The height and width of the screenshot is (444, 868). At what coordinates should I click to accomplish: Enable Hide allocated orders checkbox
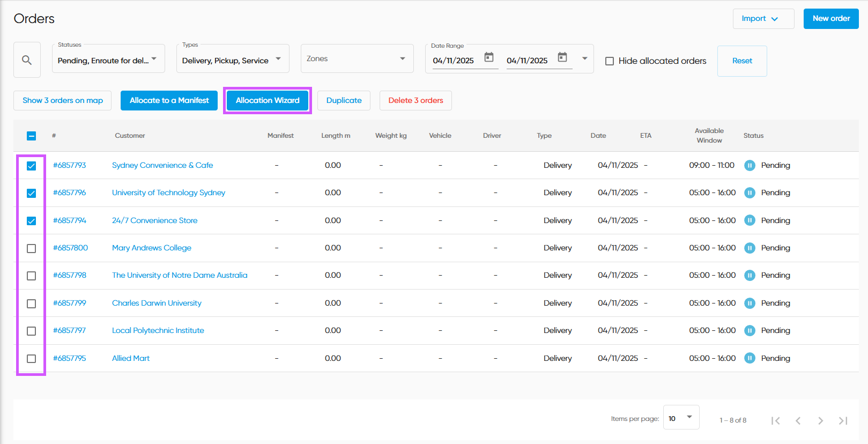pyautogui.click(x=610, y=61)
